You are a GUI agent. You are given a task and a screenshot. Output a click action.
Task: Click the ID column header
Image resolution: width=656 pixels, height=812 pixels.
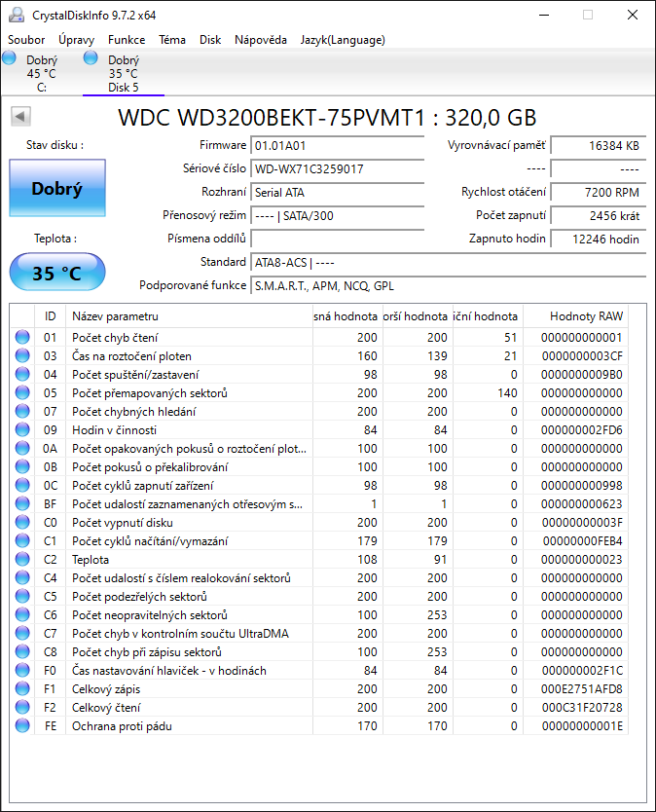(x=50, y=315)
